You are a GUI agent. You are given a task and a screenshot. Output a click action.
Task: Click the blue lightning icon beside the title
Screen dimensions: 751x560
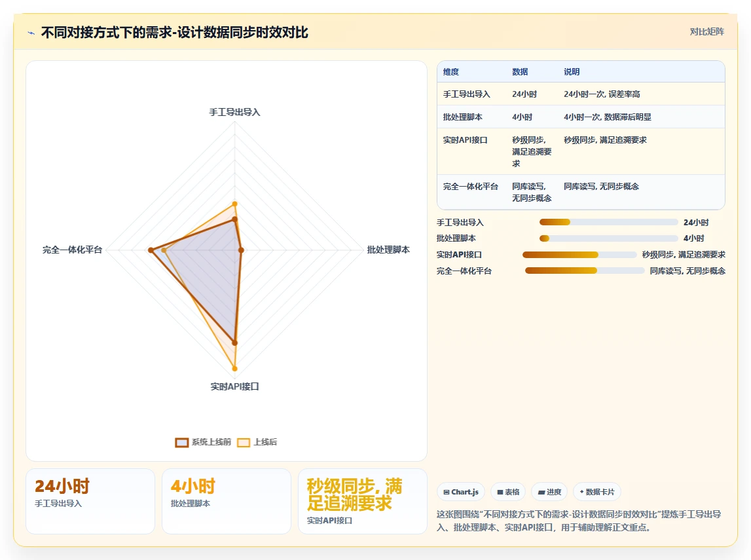[31, 33]
